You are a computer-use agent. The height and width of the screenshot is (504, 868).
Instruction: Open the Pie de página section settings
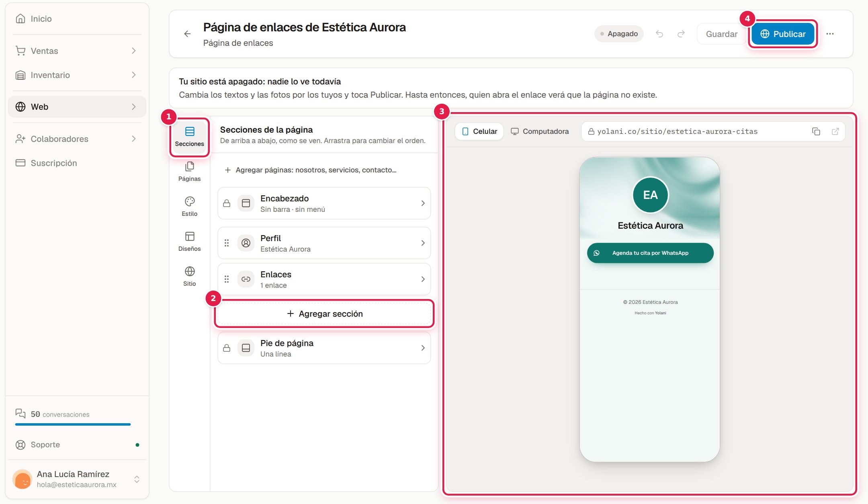point(324,348)
